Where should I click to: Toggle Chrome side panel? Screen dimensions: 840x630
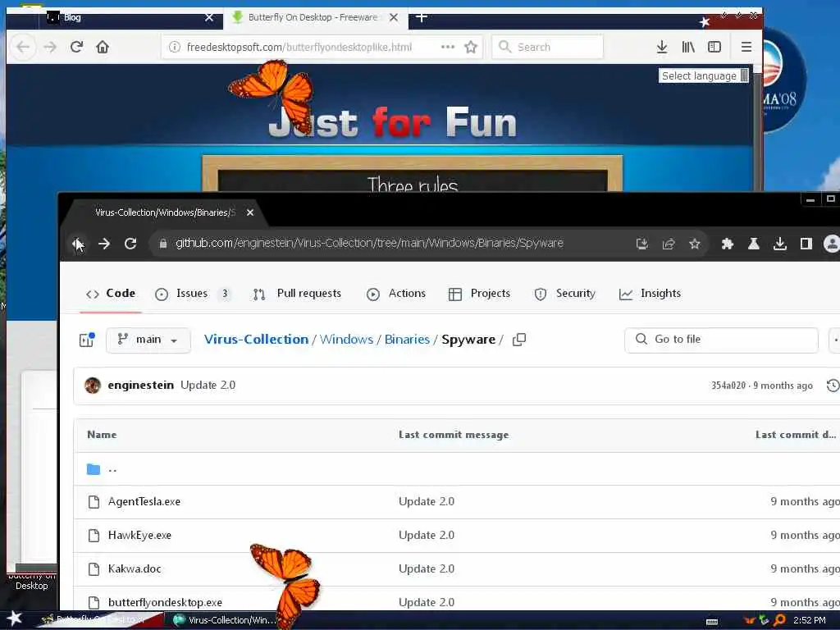[x=806, y=244]
